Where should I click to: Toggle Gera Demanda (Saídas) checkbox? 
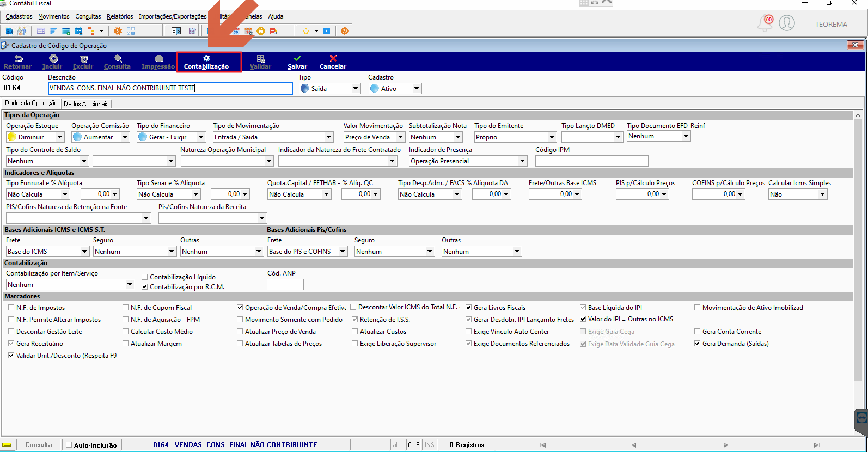point(698,344)
